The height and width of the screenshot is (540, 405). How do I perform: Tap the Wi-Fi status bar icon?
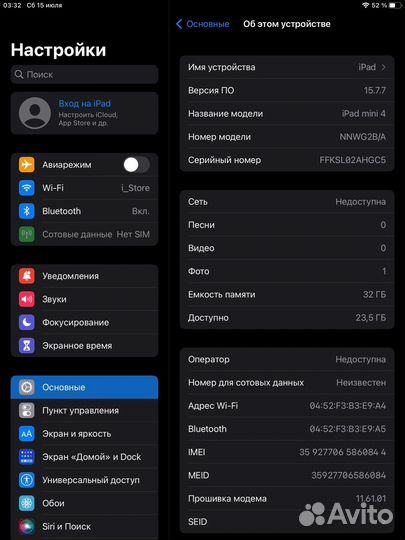coord(366,6)
